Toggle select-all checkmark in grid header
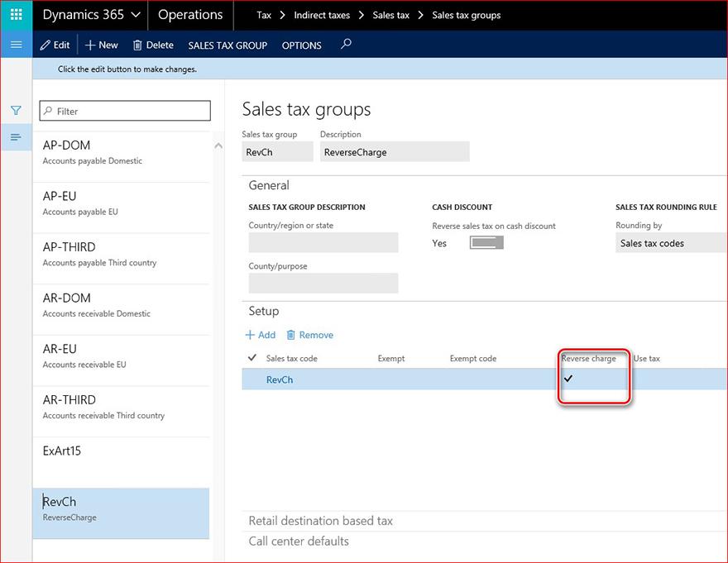The height and width of the screenshot is (563, 728). click(x=252, y=358)
